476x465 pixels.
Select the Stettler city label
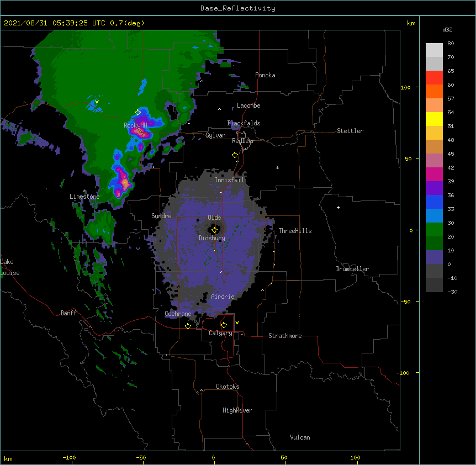pos(350,131)
